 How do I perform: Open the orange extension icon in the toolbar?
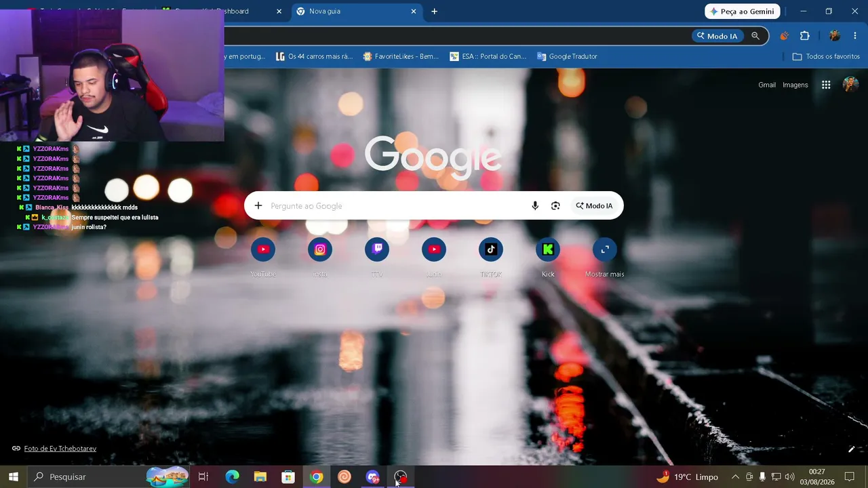(785, 36)
